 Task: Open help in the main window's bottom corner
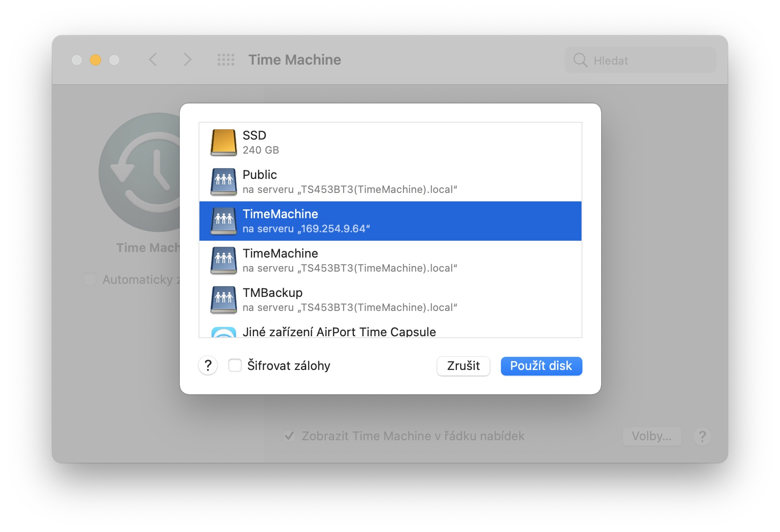click(702, 436)
